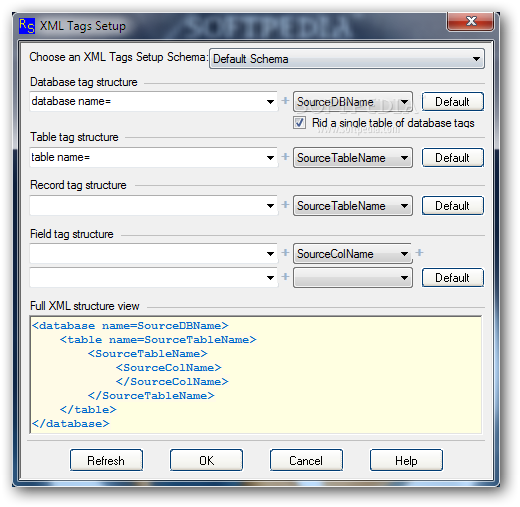Open the XML Tags Setup Schema dropdown
This screenshot has width=520, height=507.
click(x=347, y=59)
